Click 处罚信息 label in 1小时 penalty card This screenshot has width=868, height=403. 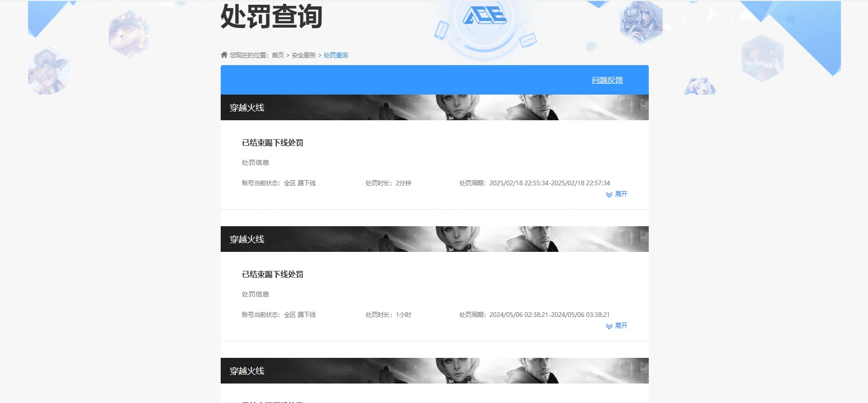pyautogui.click(x=255, y=294)
